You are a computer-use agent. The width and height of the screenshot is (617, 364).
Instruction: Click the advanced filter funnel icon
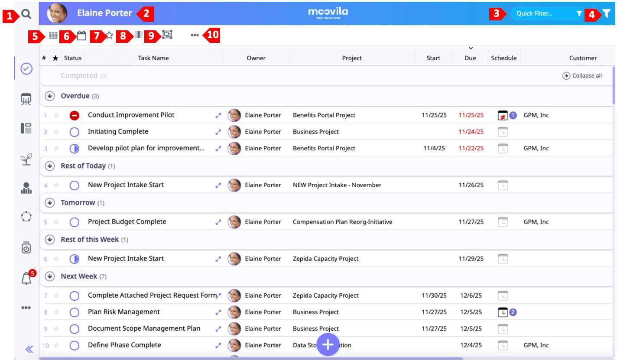607,14
